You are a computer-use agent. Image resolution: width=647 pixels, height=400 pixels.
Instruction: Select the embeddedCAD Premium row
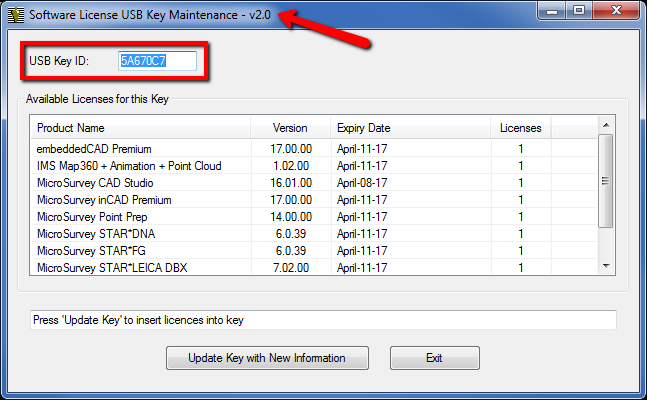click(x=314, y=149)
